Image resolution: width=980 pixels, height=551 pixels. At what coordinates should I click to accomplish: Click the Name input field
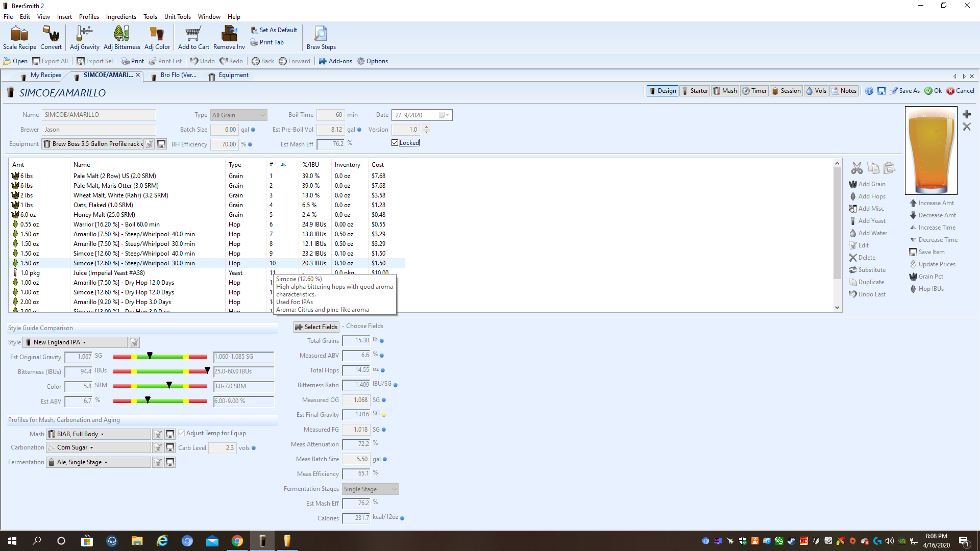click(99, 115)
